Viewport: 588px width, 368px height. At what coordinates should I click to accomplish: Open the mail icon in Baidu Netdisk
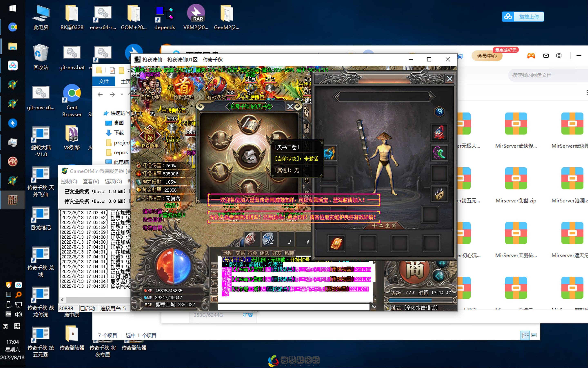point(546,56)
